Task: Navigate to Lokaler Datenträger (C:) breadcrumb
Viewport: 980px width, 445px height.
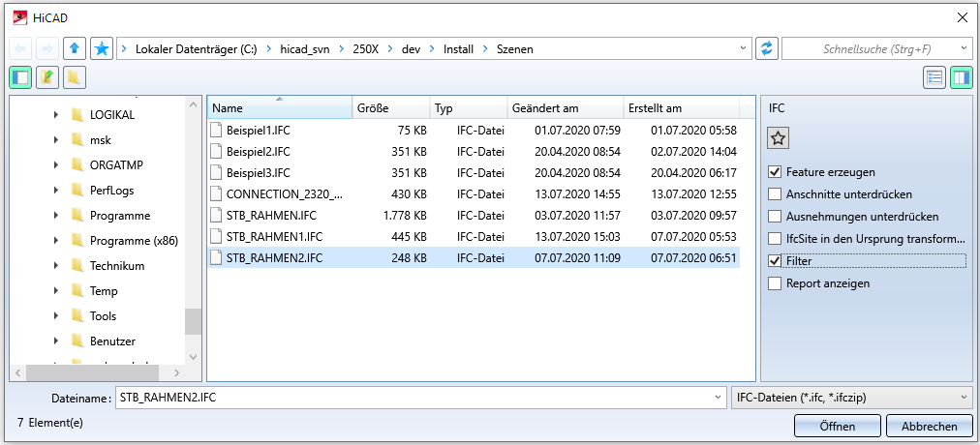Action: point(197,48)
